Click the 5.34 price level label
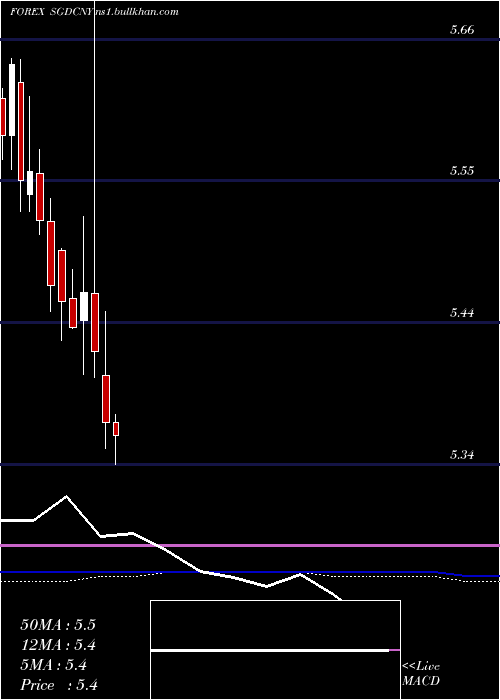500x700 pixels. coord(462,455)
